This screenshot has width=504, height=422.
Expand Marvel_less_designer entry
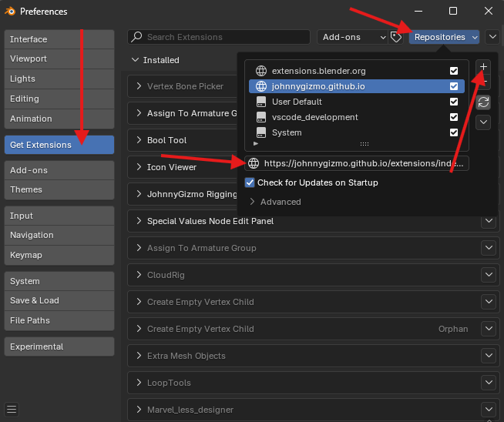click(139, 410)
